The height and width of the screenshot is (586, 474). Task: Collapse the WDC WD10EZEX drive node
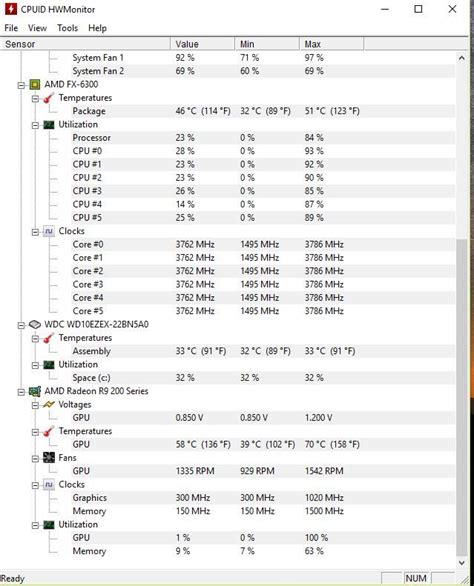pyautogui.click(x=21, y=325)
